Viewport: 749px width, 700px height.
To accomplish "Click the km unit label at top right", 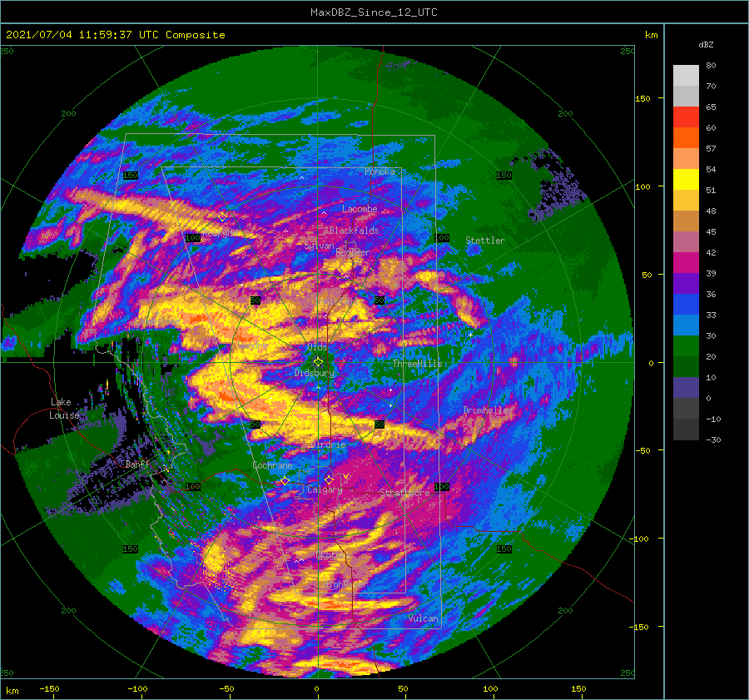I will pos(651,35).
